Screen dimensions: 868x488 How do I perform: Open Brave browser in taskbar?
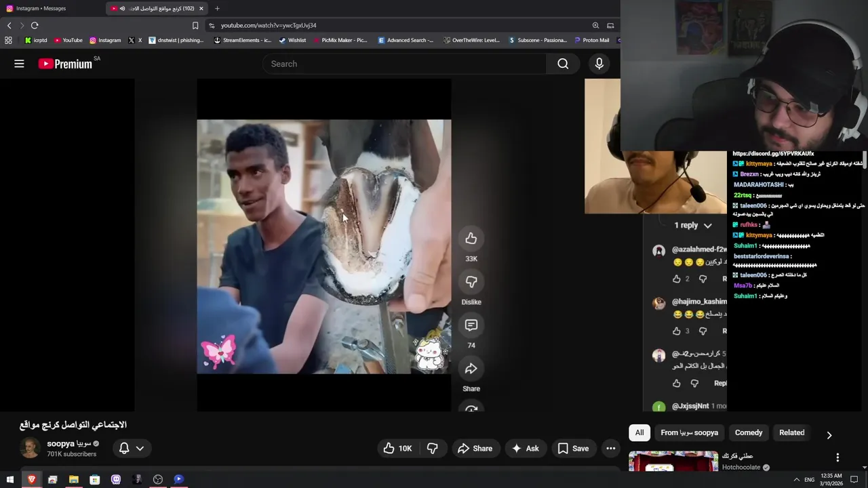pyautogui.click(x=31, y=479)
